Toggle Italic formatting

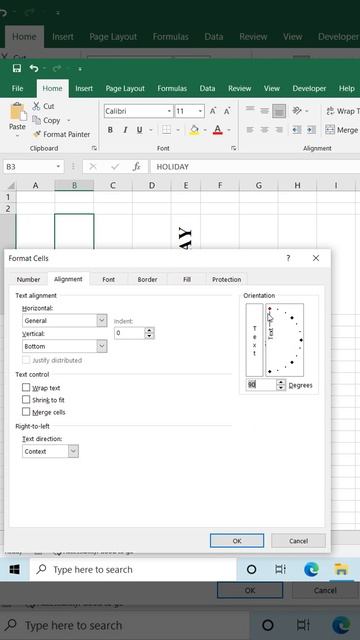125,130
